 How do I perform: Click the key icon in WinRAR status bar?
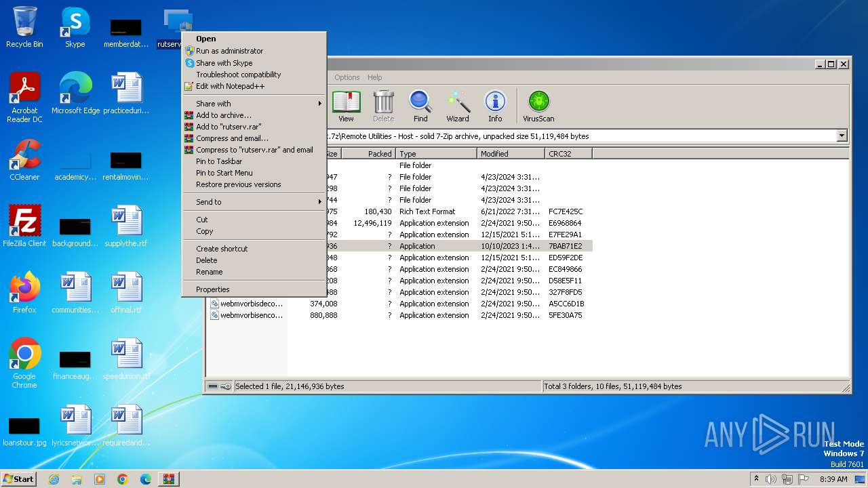[x=226, y=386]
